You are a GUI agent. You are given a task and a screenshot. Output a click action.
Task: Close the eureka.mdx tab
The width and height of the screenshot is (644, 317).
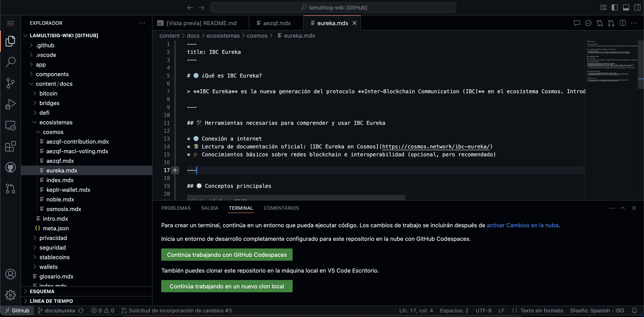354,23
